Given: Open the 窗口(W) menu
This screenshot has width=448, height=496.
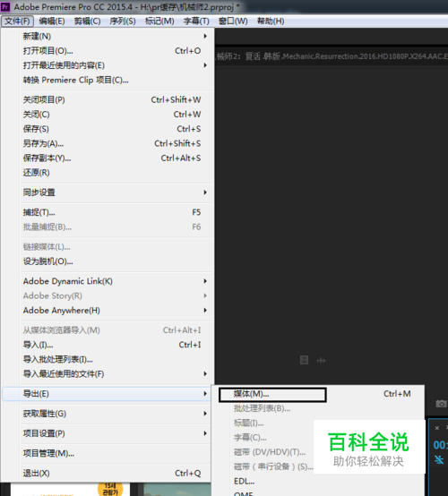Looking at the screenshot, I should [233, 21].
